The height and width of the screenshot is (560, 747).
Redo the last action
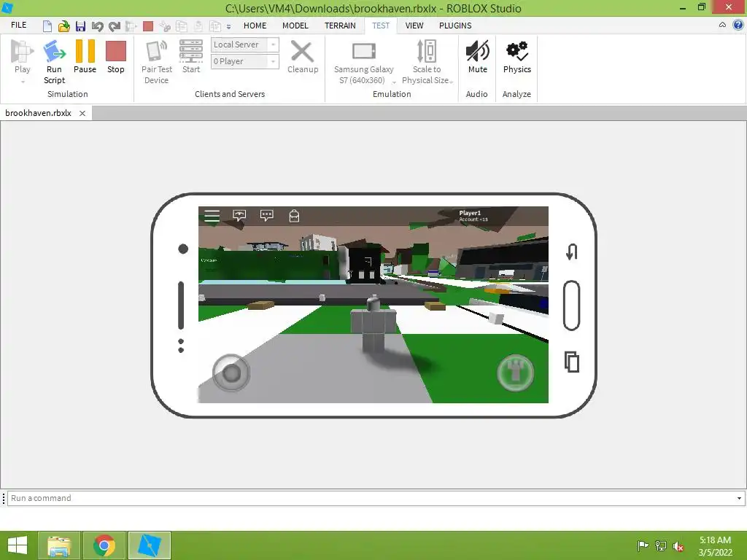(x=115, y=26)
